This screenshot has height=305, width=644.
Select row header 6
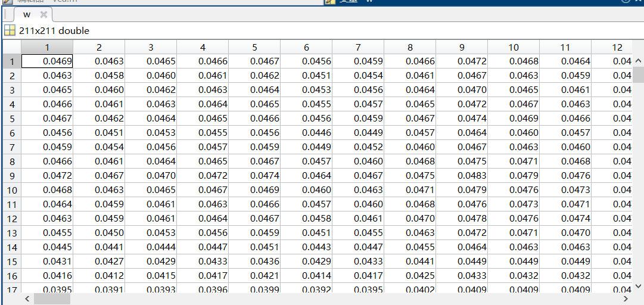click(x=12, y=133)
